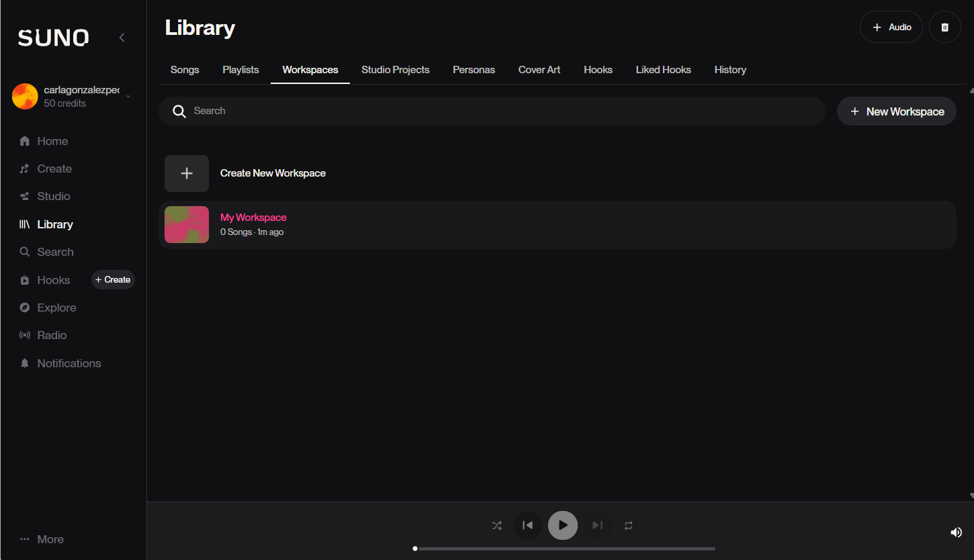Toggle repeat mode in the player
The image size is (974, 560).
pos(628,526)
